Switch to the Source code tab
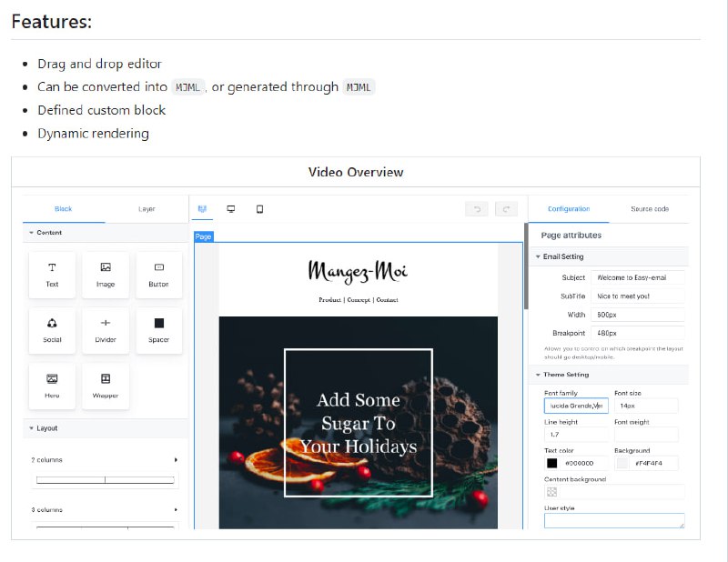Viewport: 728px width, 562px height. 649,209
